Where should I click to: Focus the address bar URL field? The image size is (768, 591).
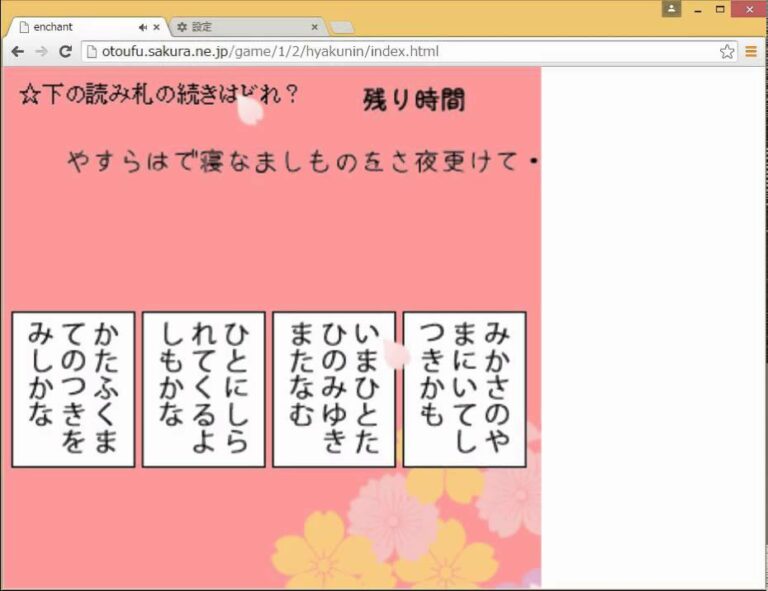pyautogui.click(x=400, y=52)
